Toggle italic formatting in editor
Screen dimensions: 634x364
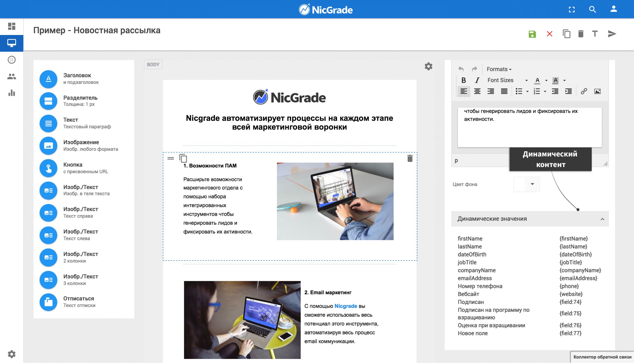(477, 80)
